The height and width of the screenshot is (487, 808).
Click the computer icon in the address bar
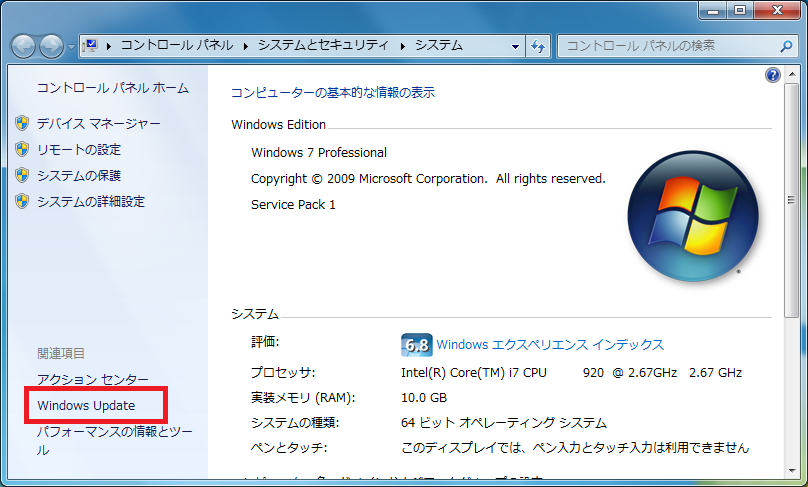point(91,46)
